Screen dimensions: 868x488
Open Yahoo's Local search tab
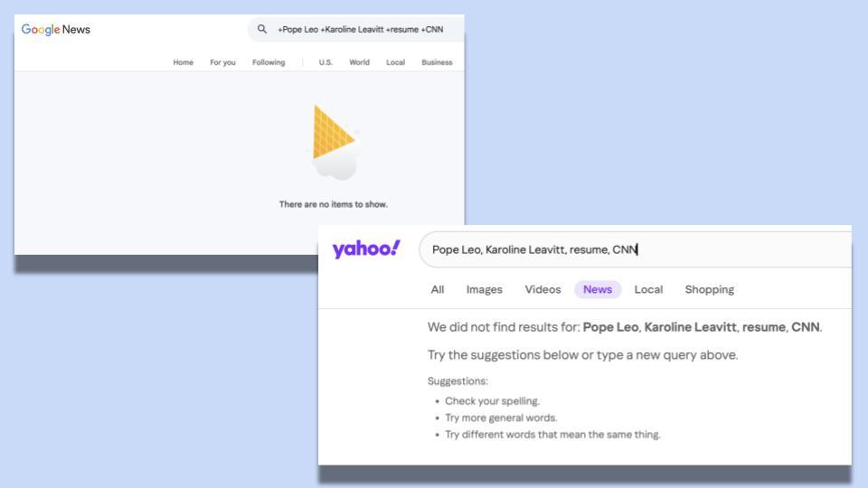coord(648,289)
